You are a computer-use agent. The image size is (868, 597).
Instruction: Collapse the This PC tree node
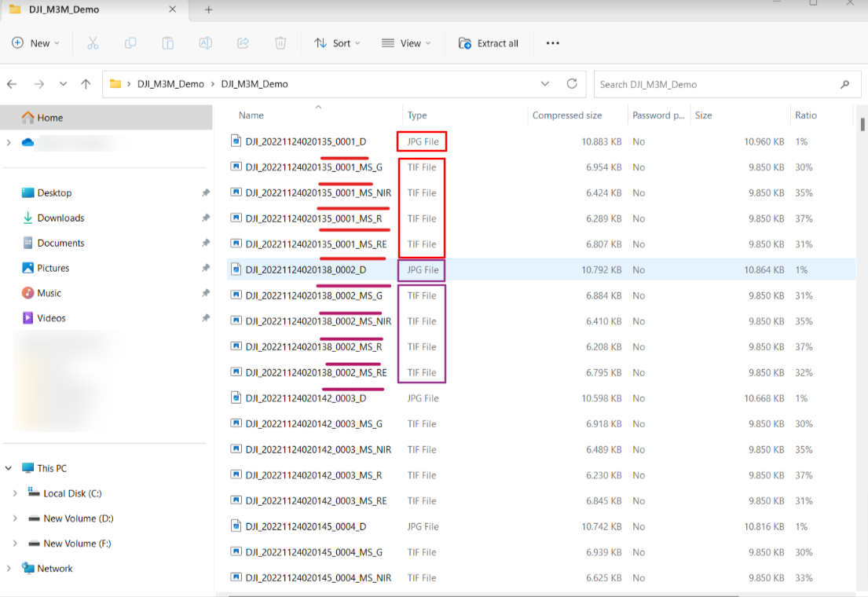(9, 468)
